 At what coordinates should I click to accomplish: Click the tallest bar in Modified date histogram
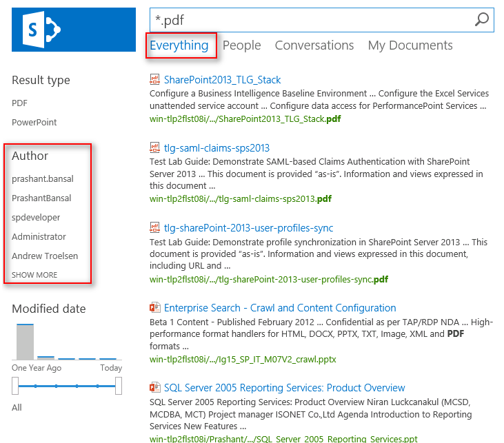(x=25, y=342)
